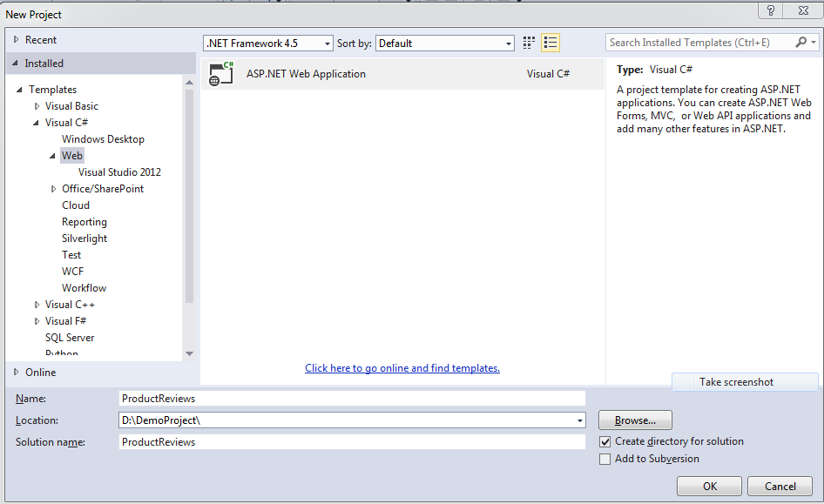This screenshot has width=824, height=504.
Task: Select the Silverlight template category
Action: coord(84,239)
